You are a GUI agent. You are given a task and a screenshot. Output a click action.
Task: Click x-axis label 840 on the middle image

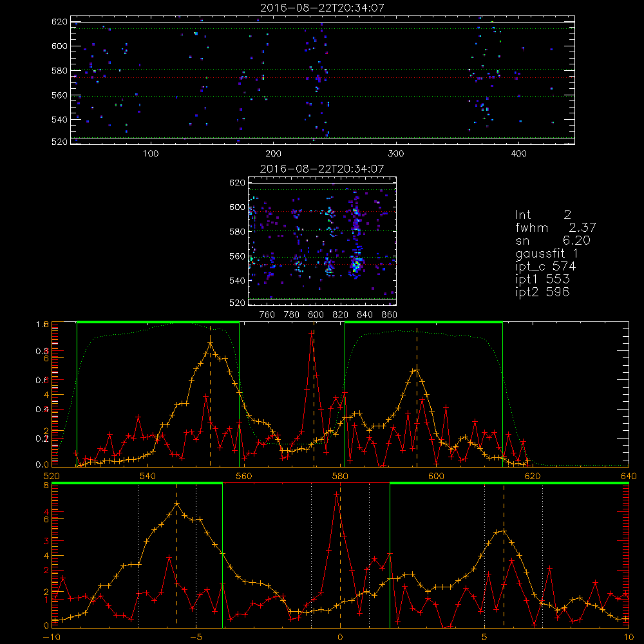click(x=365, y=315)
